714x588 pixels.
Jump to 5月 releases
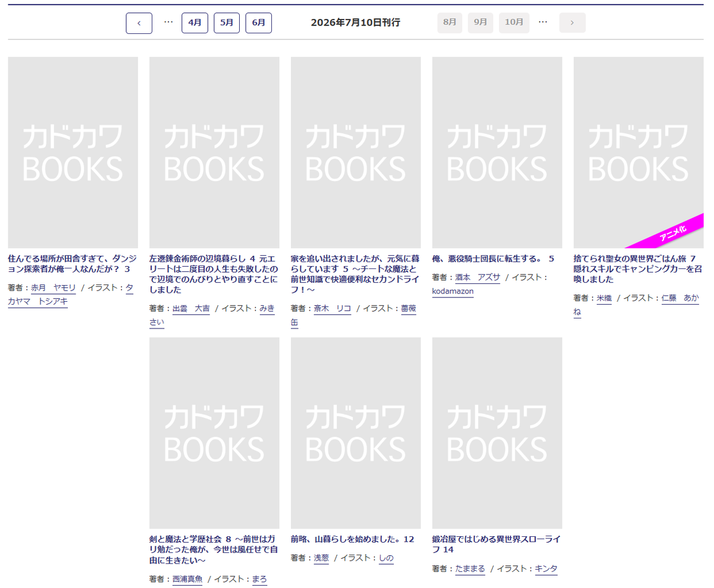tap(227, 23)
